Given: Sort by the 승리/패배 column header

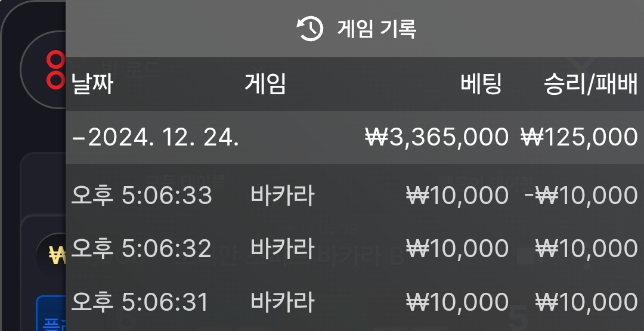Looking at the screenshot, I should pos(591,83).
